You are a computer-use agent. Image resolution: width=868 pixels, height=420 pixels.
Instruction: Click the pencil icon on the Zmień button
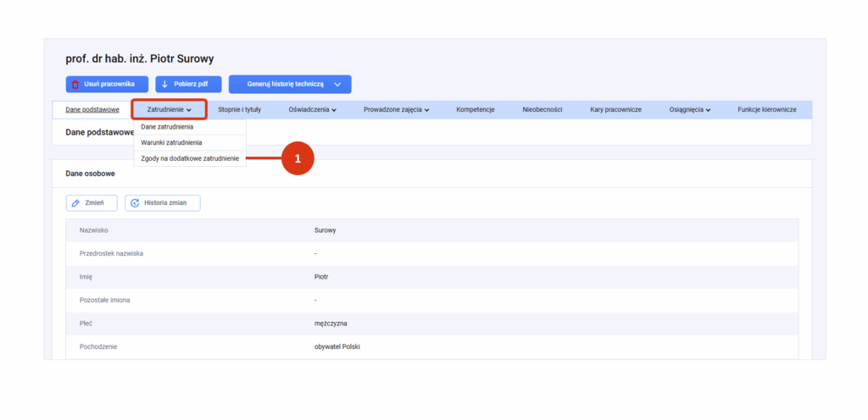point(76,203)
